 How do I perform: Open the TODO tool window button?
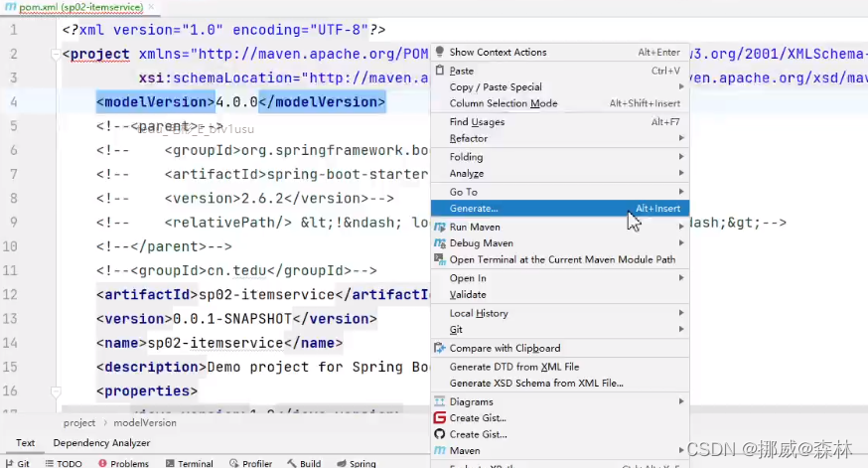coord(64,463)
